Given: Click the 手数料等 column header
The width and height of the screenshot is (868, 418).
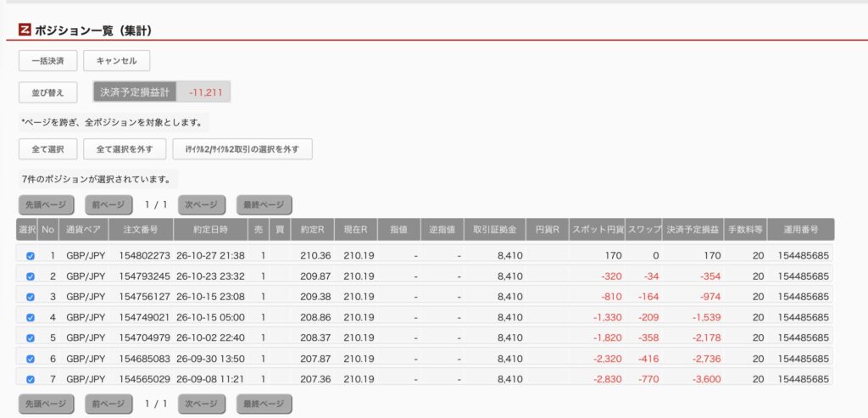Looking at the screenshot, I should [746, 229].
